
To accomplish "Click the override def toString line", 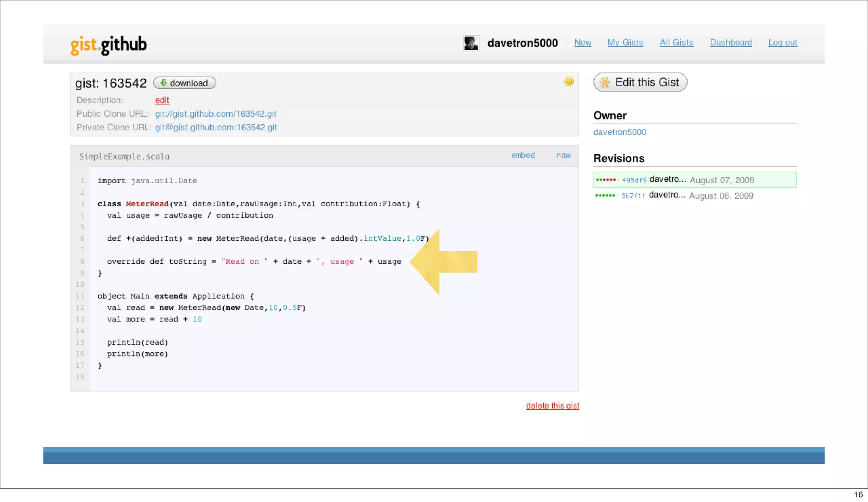I will [x=254, y=262].
